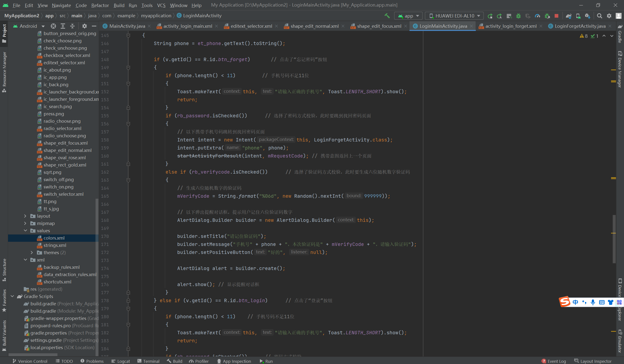624x364 pixels.
Task: Open the Profile app gauge icon
Action: [537, 16]
